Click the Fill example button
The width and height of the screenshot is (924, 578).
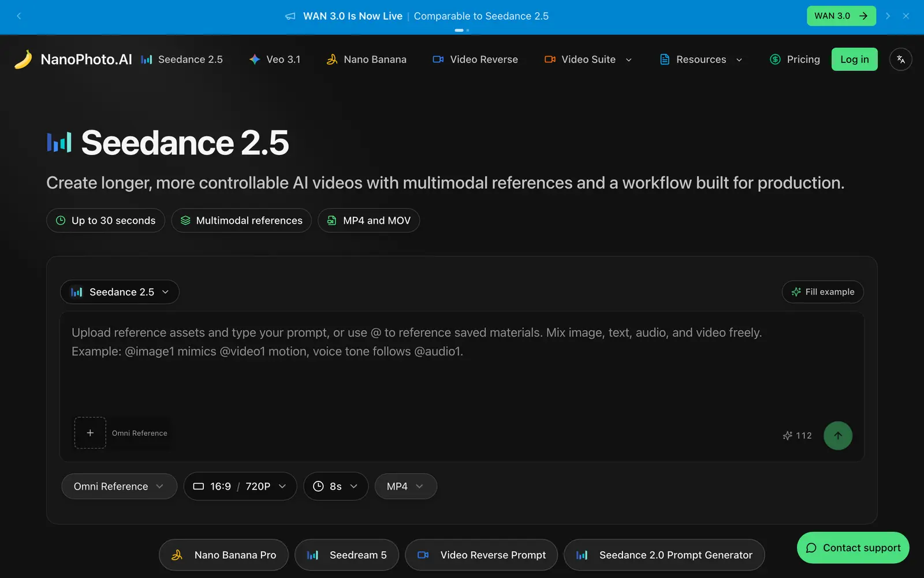click(x=822, y=292)
